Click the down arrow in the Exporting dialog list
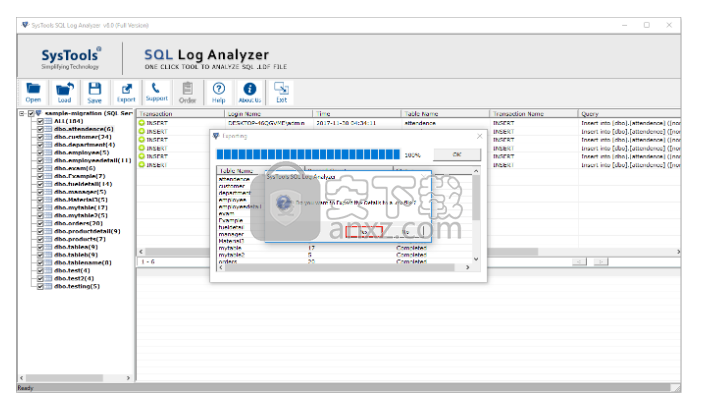 [476, 259]
